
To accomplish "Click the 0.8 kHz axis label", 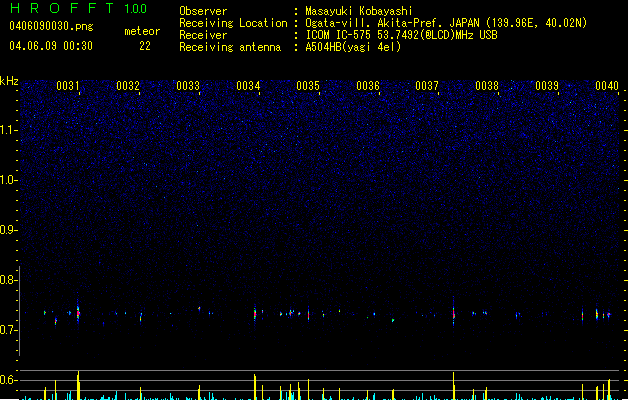I will pos(9,280).
